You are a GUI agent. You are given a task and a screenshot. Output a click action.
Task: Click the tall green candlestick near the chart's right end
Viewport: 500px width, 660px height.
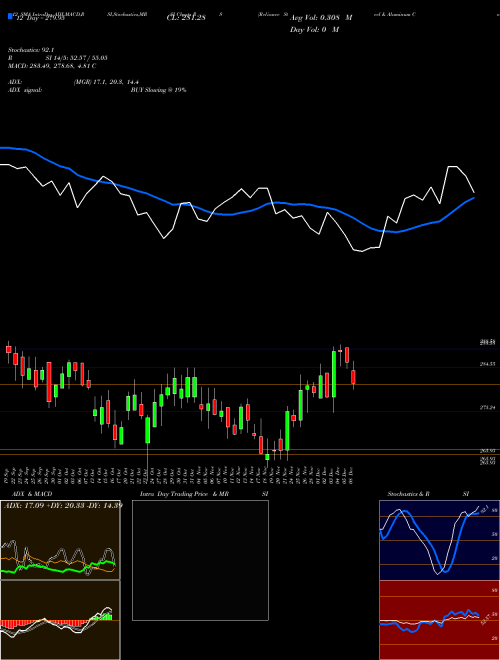click(x=334, y=374)
